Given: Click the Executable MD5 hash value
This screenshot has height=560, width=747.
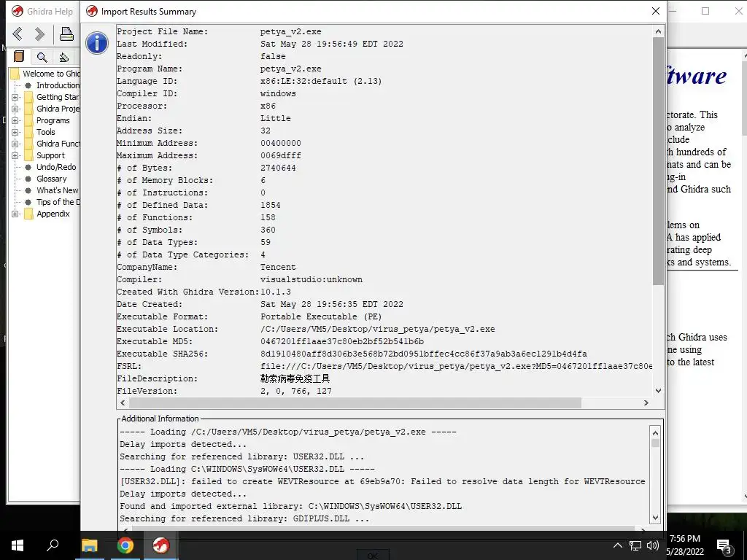Looking at the screenshot, I should 342,341.
